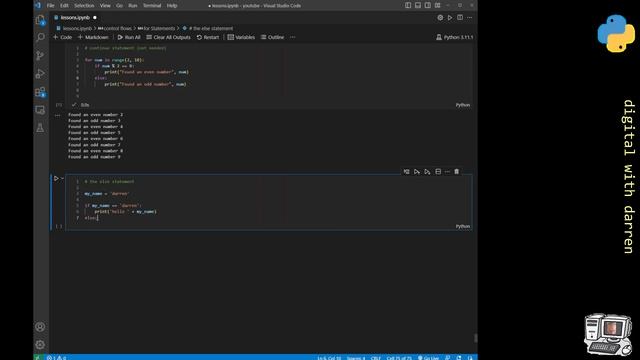This screenshot has height=360, width=640.
Task: Open the Manage gear in activity bar
Action: pyautogui.click(x=40, y=344)
